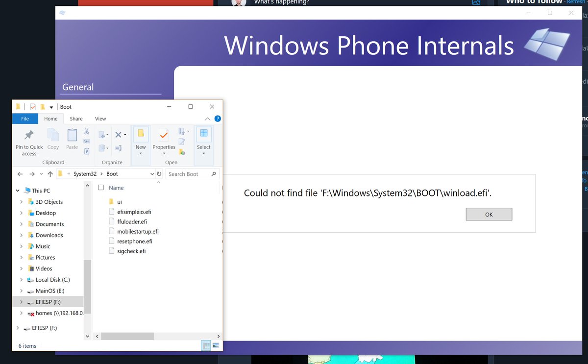This screenshot has width=588, height=364.
Task: Click Pin to Quick access pushpin icon
Action: 29,134
